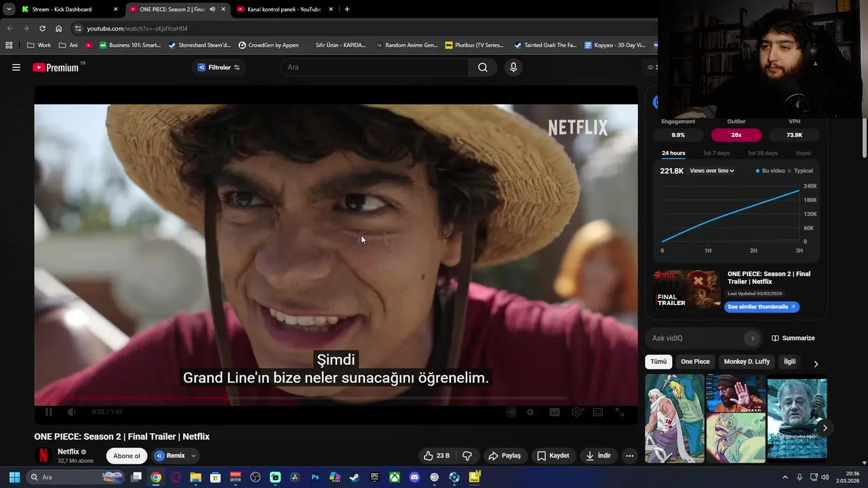Expand the Remix dropdown arrow
The height and width of the screenshot is (488, 868).
[193, 455]
